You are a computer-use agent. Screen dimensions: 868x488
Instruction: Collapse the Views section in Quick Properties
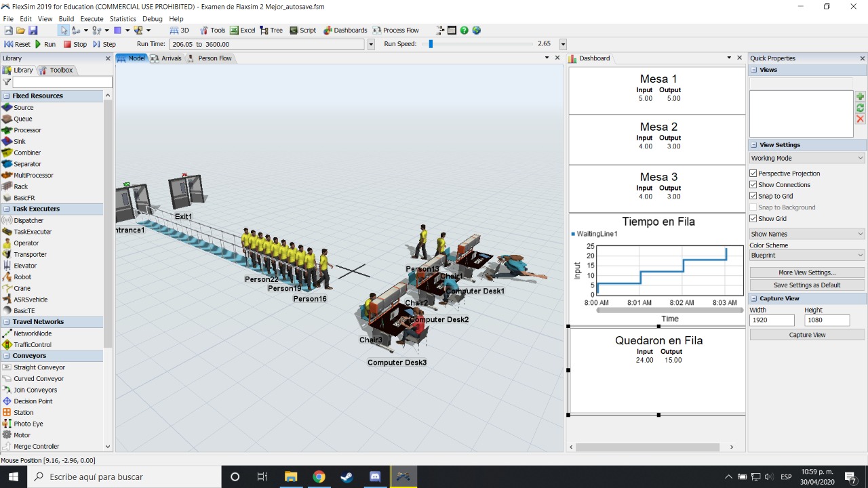point(753,70)
